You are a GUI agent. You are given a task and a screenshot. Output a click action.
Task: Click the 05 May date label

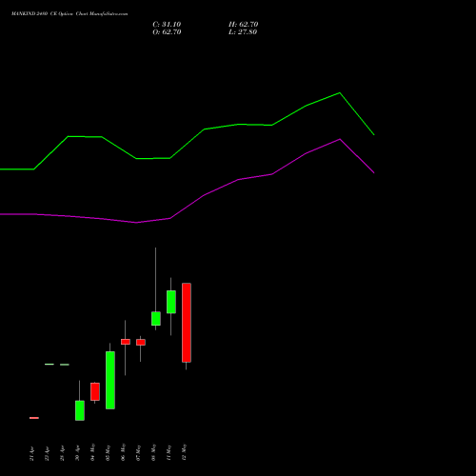click(109, 452)
